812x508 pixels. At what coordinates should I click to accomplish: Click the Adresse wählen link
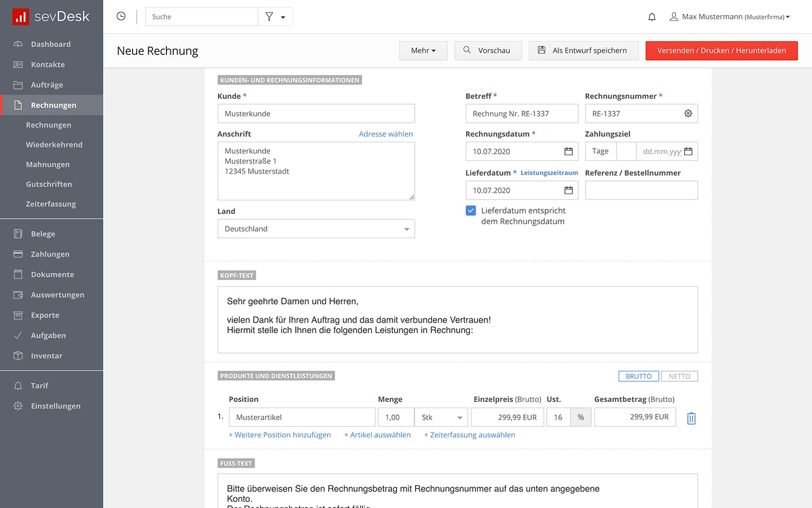[x=386, y=134]
